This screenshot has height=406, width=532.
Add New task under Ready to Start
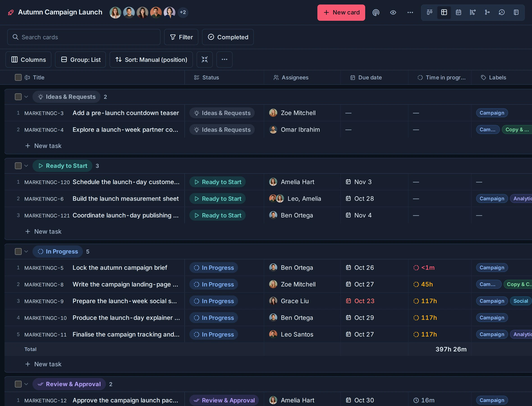[43, 232]
